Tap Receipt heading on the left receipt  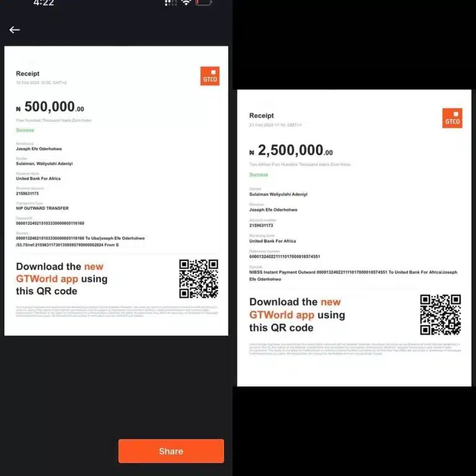28,74
